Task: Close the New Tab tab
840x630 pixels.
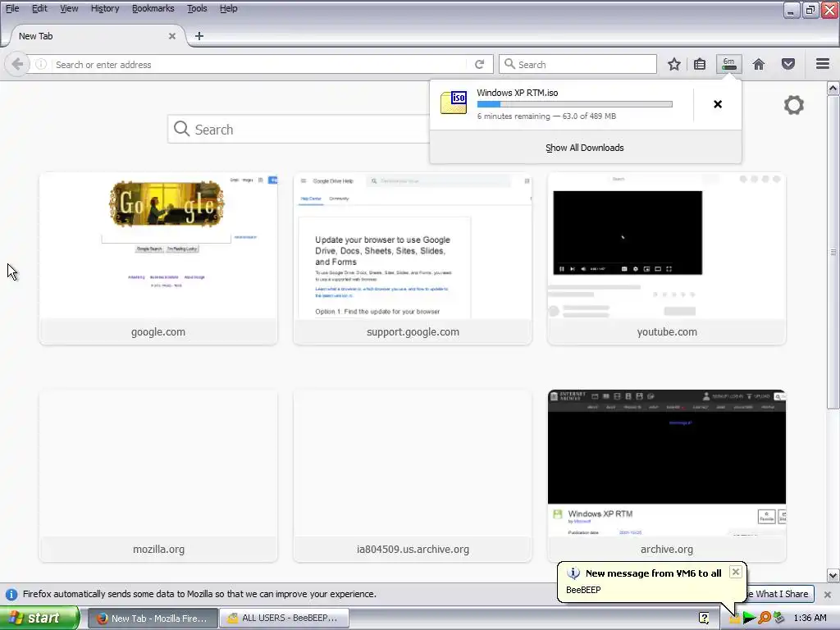Action: (x=172, y=36)
